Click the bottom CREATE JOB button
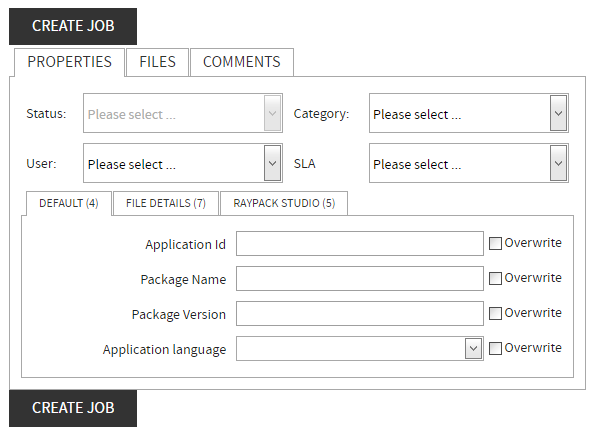The height and width of the screenshot is (435, 600). [73, 408]
